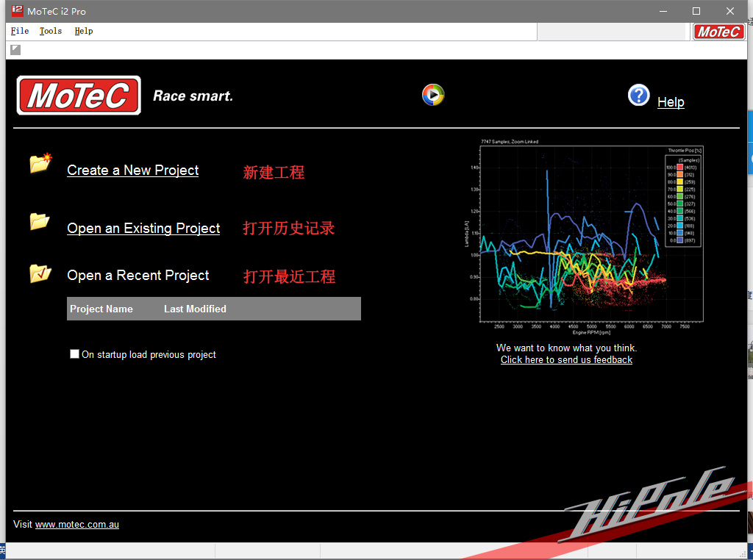Click the blue question mark help icon

pyautogui.click(x=639, y=95)
